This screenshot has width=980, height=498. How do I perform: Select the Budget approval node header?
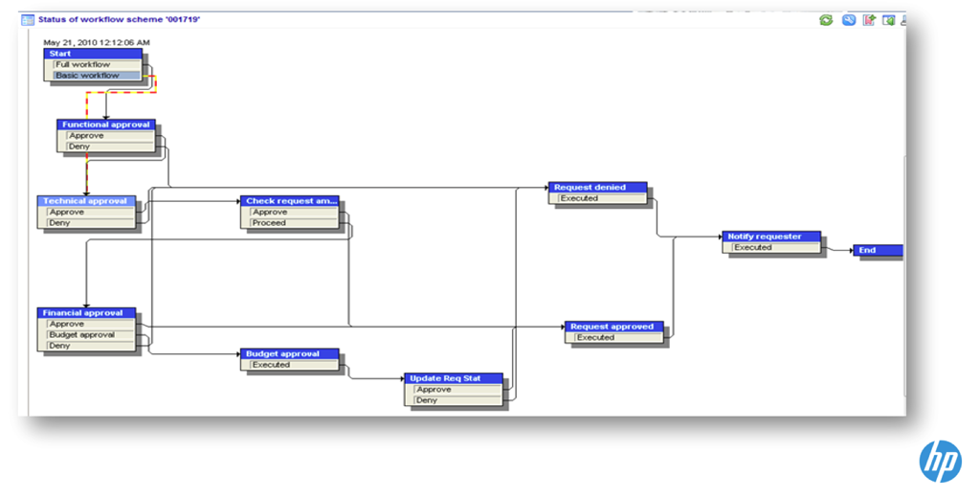tap(290, 353)
